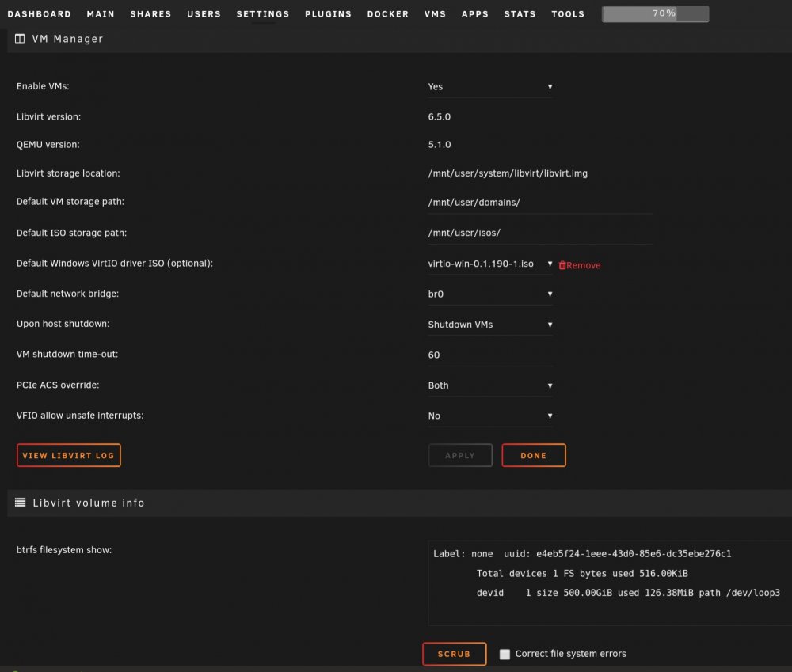Click the QEMU version 5.1.0 value

coord(440,145)
